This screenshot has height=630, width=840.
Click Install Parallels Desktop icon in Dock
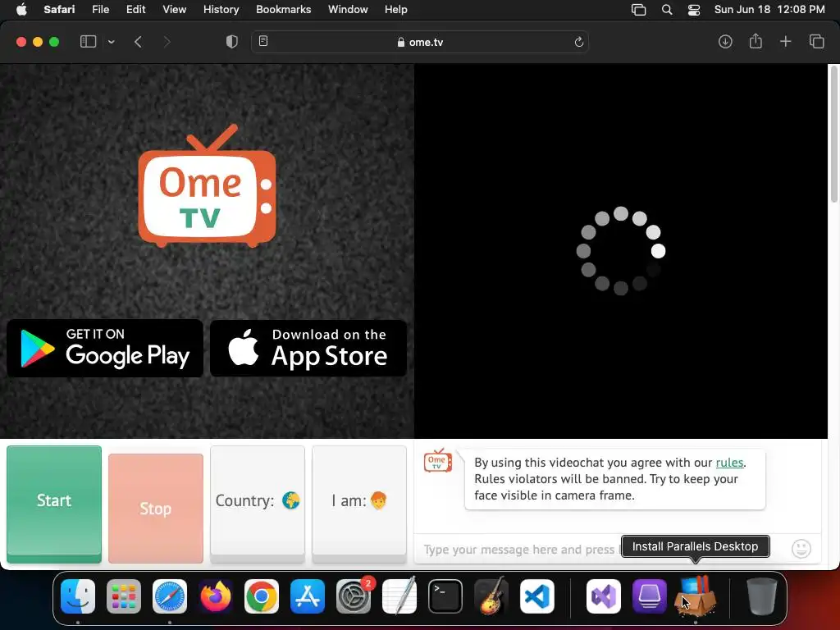click(696, 596)
